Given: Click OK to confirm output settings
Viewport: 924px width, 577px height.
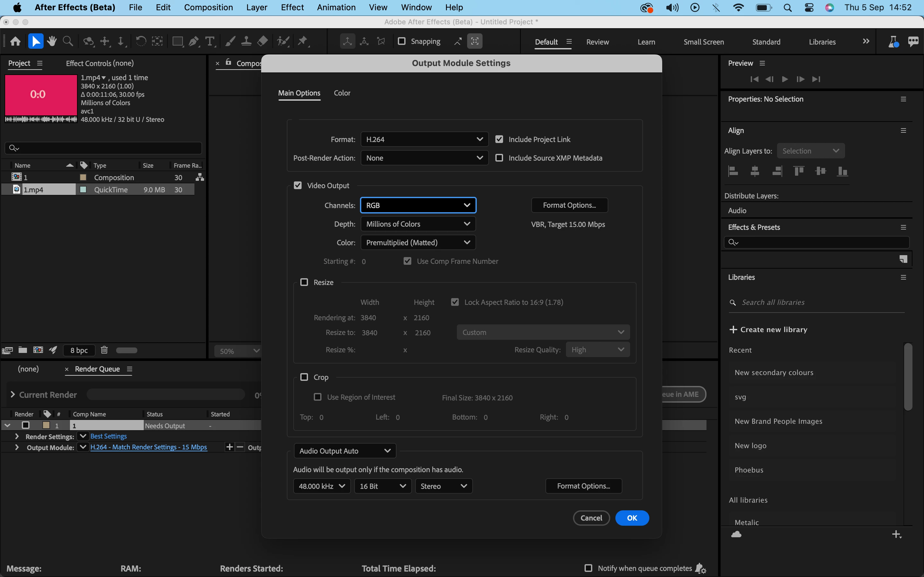Looking at the screenshot, I should [631, 518].
